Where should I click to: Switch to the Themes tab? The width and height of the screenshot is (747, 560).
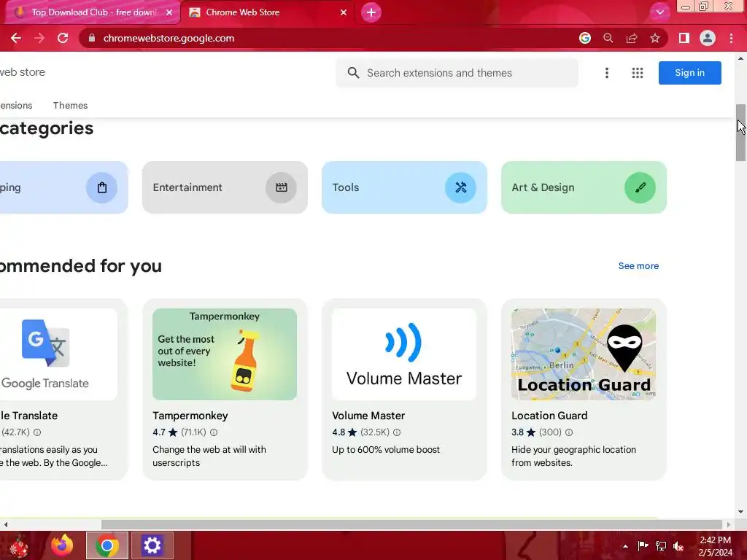[71, 105]
